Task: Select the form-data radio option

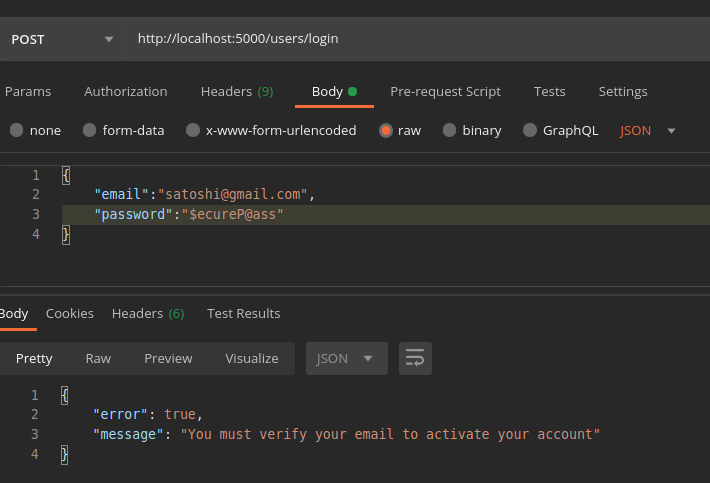Action: pyautogui.click(x=90, y=130)
